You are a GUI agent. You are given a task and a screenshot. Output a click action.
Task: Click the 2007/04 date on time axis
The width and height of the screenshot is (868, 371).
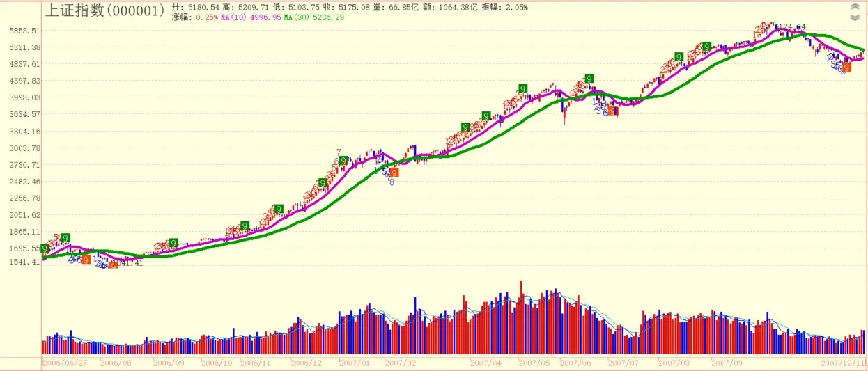tap(486, 363)
